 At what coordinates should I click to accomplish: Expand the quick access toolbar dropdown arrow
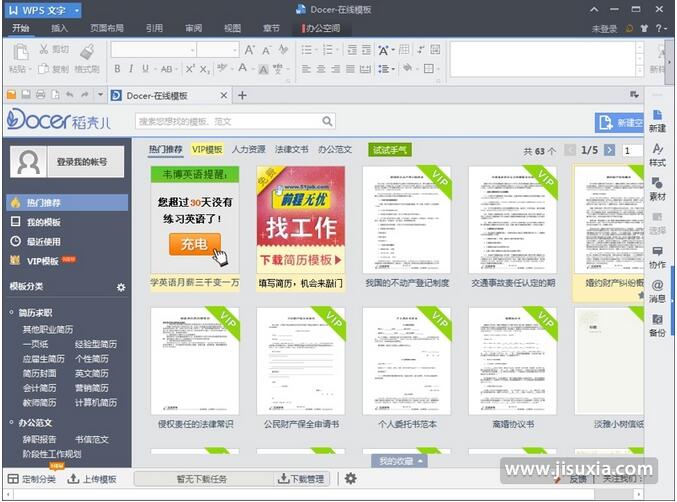tap(100, 95)
